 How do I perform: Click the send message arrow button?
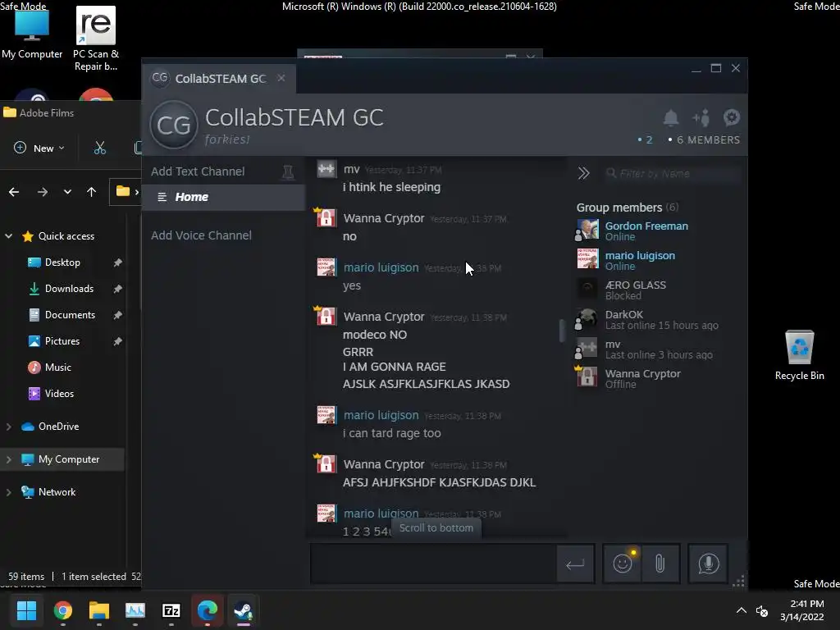point(575,564)
